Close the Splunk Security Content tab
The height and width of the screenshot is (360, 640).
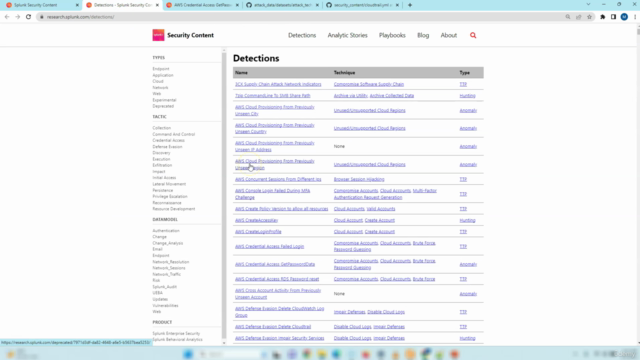click(x=77, y=5)
